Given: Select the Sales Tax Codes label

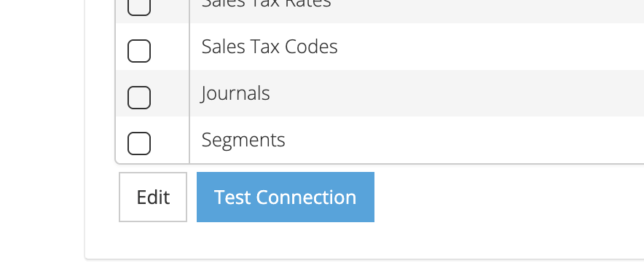Looking at the screenshot, I should point(270,47).
